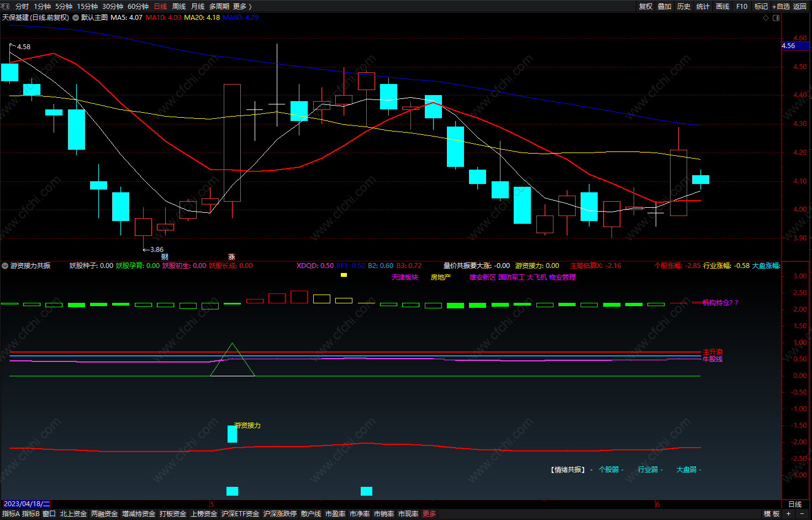Click the 2023/04/18 date field
This screenshot has height=520, width=812.
[x=27, y=504]
